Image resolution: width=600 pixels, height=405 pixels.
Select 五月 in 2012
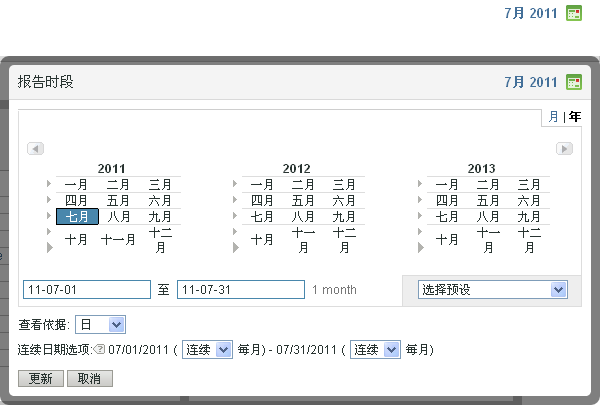point(303,201)
